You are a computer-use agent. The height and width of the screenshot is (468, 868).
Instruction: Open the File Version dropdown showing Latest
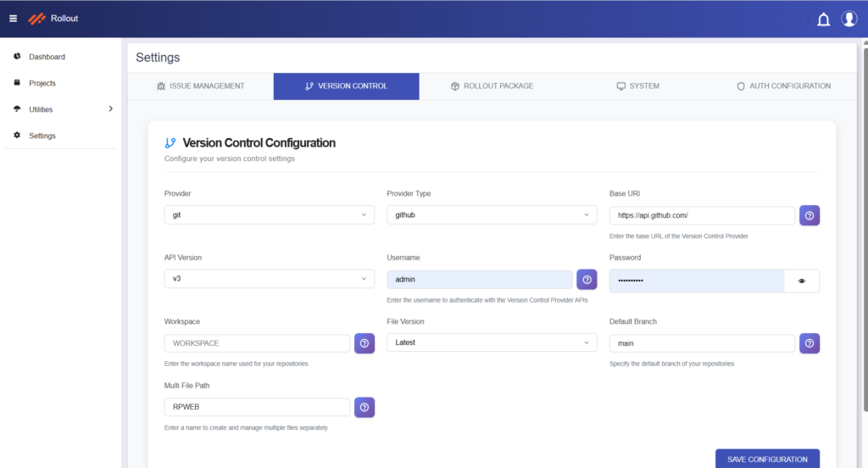(492, 343)
